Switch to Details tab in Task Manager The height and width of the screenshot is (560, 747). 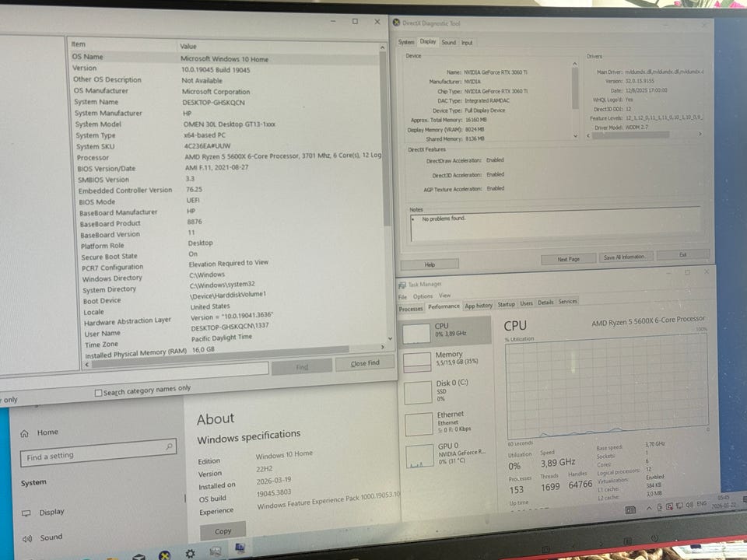tap(545, 303)
